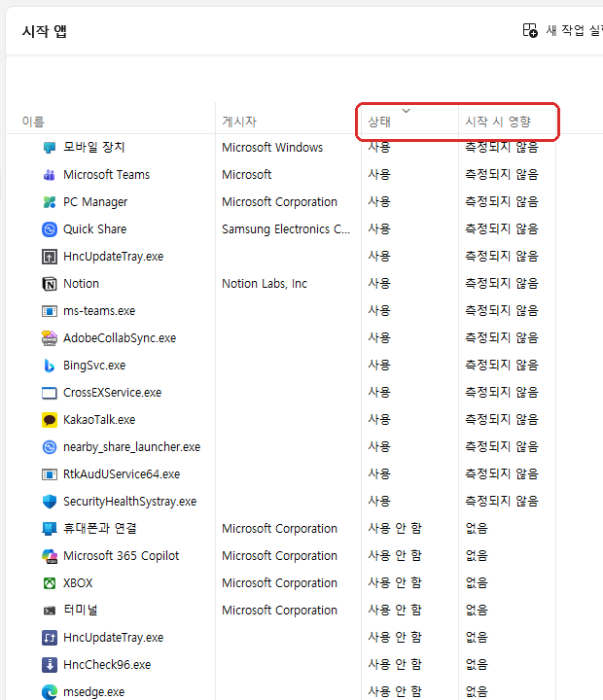The image size is (603, 700).
Task: Click 'Microsoft Corporation' in 365 Copilot row
Action: pyautogui.click(x=279, y=556)
